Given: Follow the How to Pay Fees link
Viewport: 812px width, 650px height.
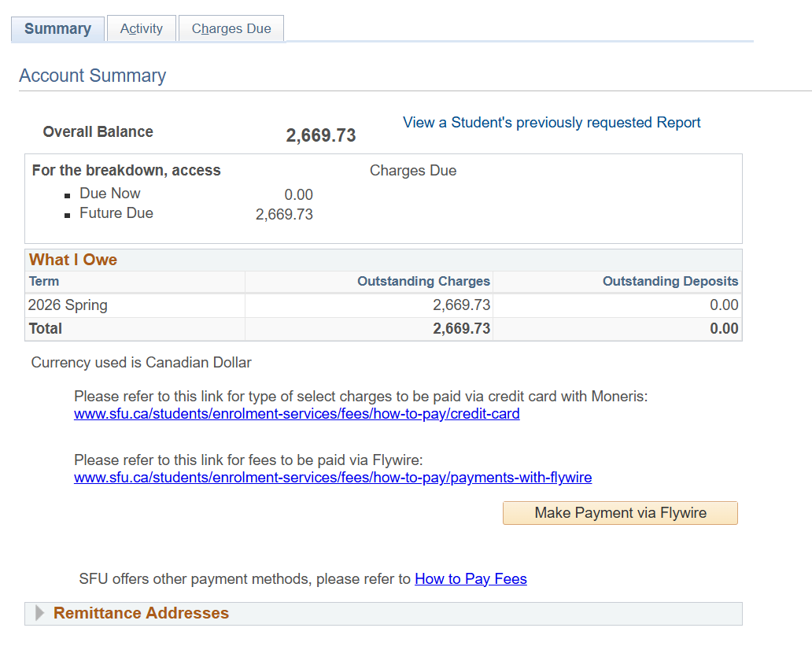Looking at the screenshot, I should coord(471,579).
